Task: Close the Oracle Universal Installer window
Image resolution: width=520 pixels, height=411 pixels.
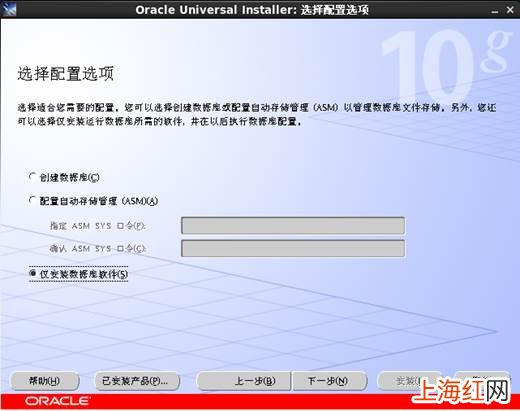Action: tap(510, 10)
